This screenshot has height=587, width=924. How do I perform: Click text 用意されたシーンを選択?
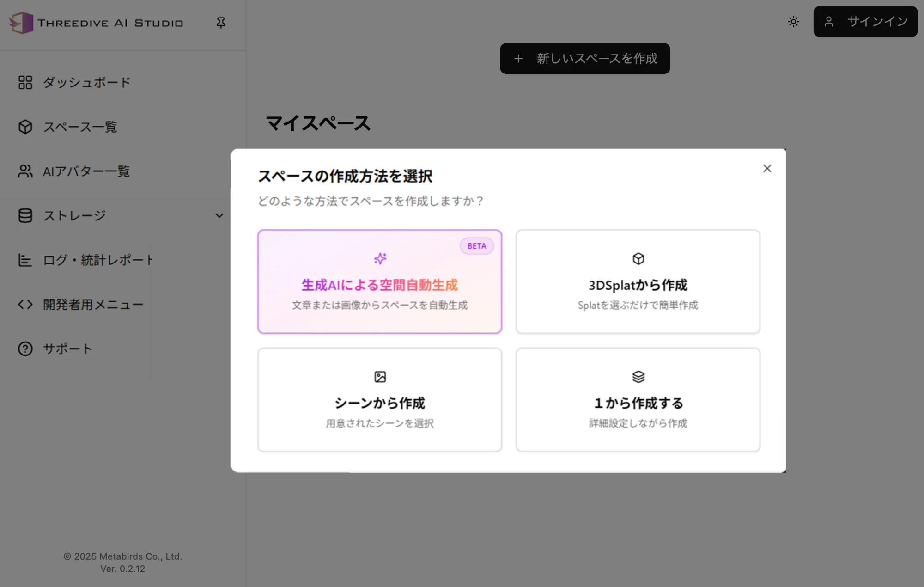tap(380, 423)
